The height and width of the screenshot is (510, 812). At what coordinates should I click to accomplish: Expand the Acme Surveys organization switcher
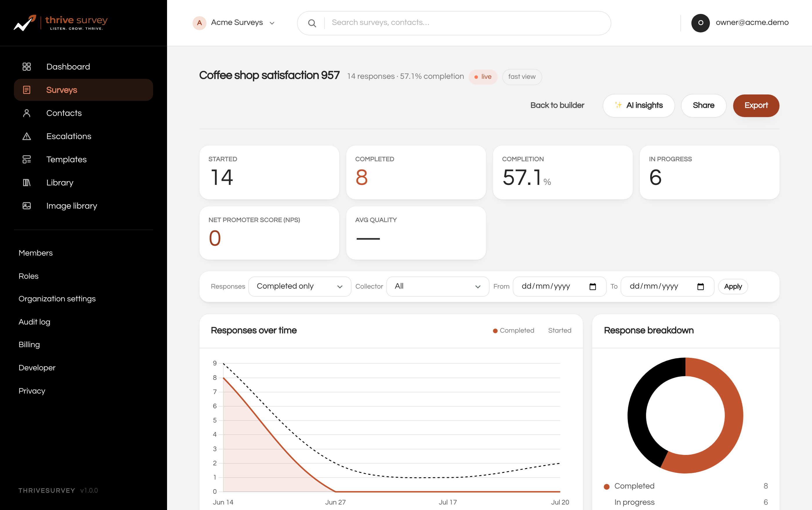coord(234,23)
